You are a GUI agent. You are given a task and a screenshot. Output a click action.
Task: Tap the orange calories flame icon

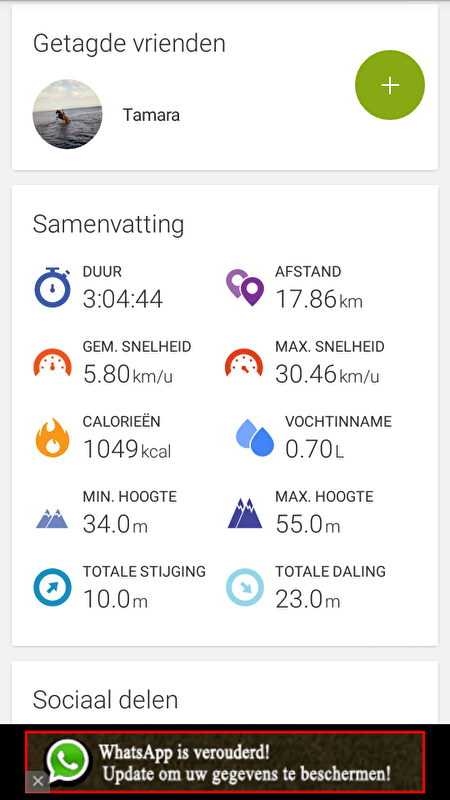pos(53,438)
